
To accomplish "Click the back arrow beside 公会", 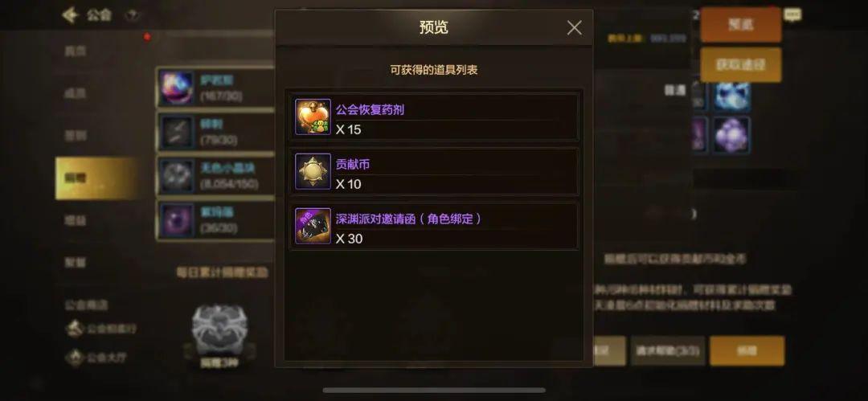I will [x=70, y=15].
